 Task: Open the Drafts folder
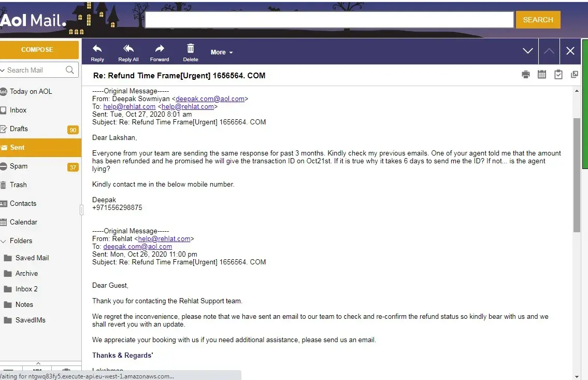click(19, 129)
